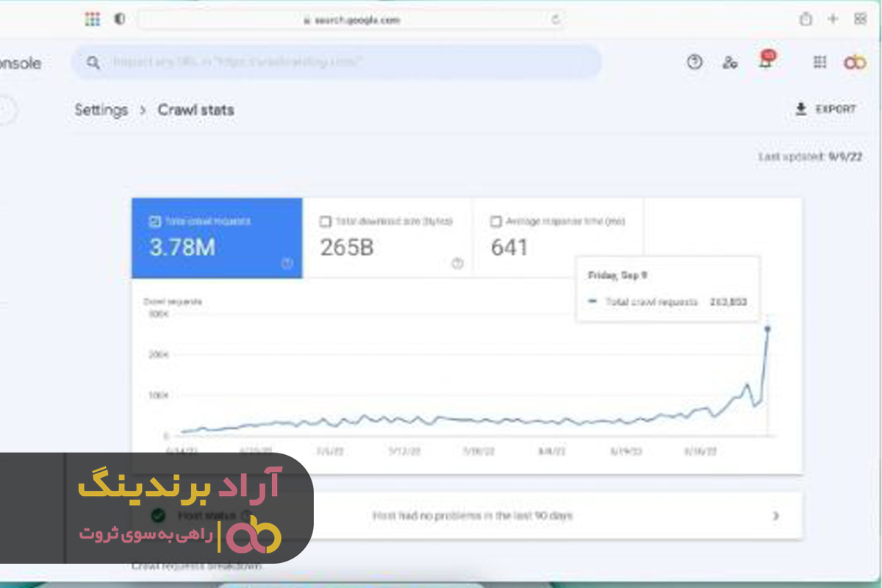
Task: Click the help icon on the Total crawl requests card
Action: [x=287, y=265]
